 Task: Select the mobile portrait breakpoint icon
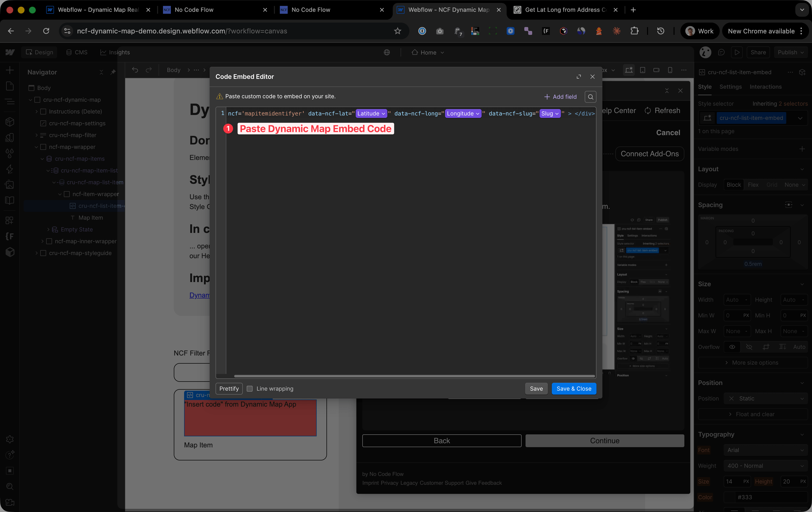(x=670, y=70)
